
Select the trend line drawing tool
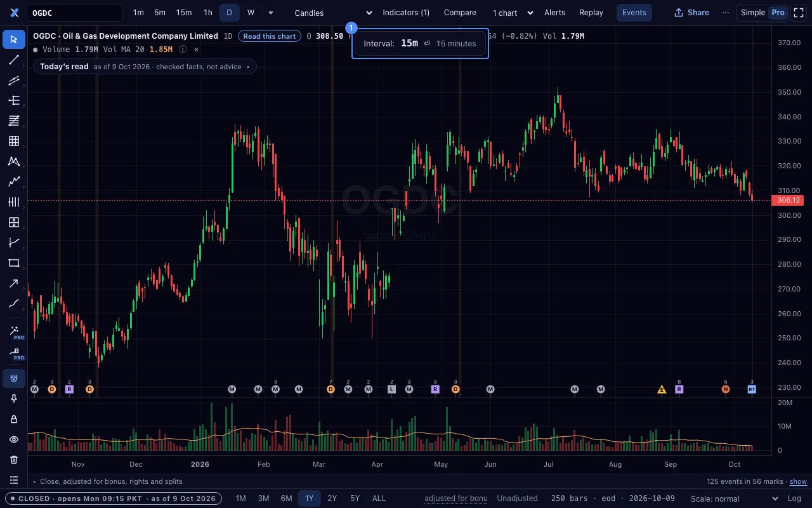[14, 60]
